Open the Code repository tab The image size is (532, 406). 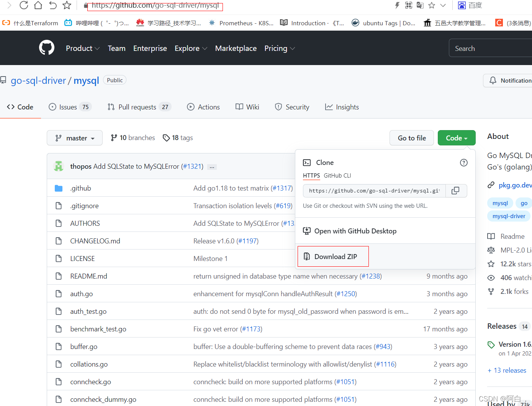20,107
